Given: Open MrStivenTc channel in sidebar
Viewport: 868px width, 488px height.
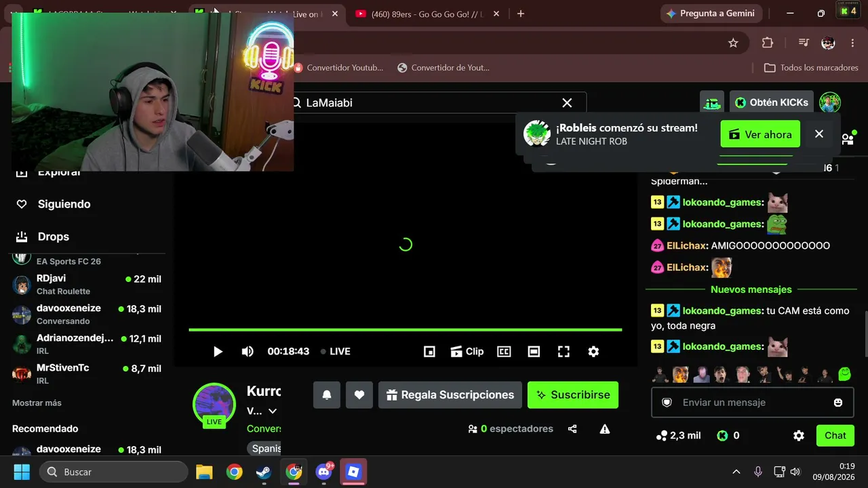Looking at the screenshot, I should pyautogui.click(x=87, y=374).
